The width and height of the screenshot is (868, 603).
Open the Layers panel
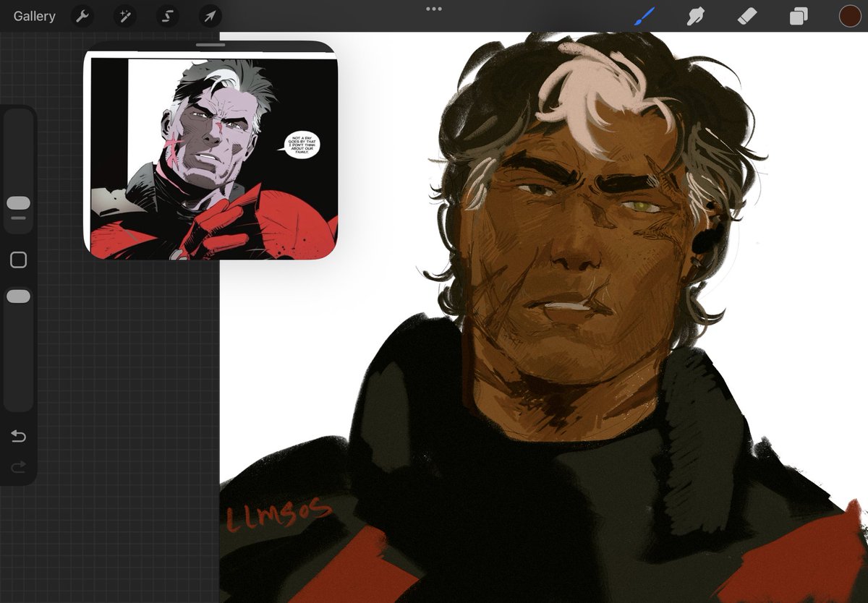click(x=799, y=16)
